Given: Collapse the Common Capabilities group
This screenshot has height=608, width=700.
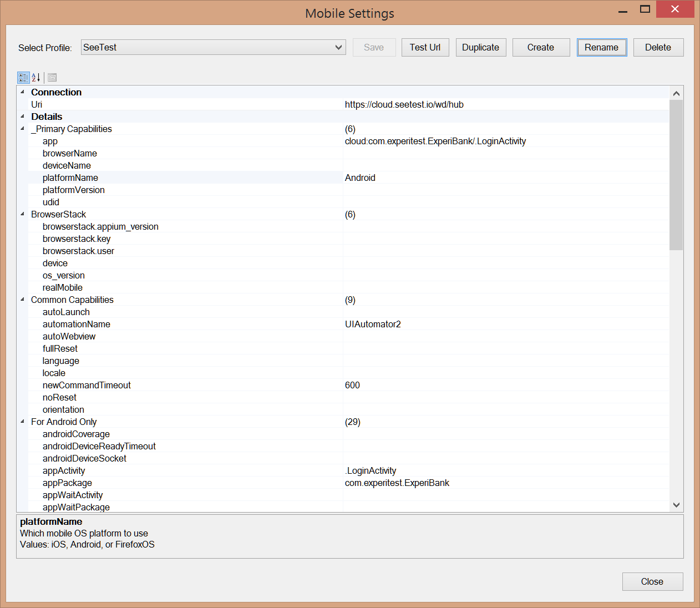Looking at the screenshot, I should pos(23,300).
